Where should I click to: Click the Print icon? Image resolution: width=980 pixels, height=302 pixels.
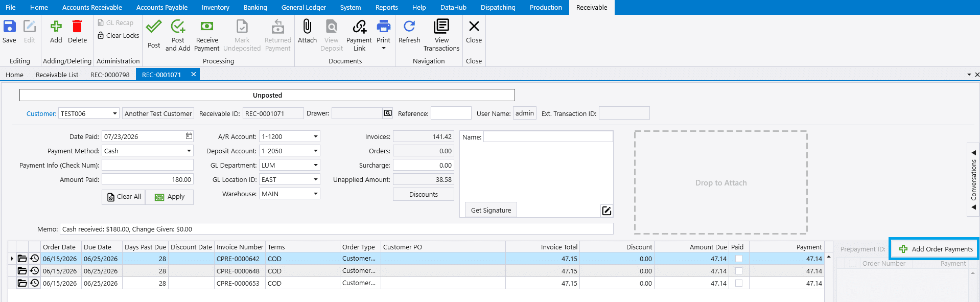pos(383,27)
